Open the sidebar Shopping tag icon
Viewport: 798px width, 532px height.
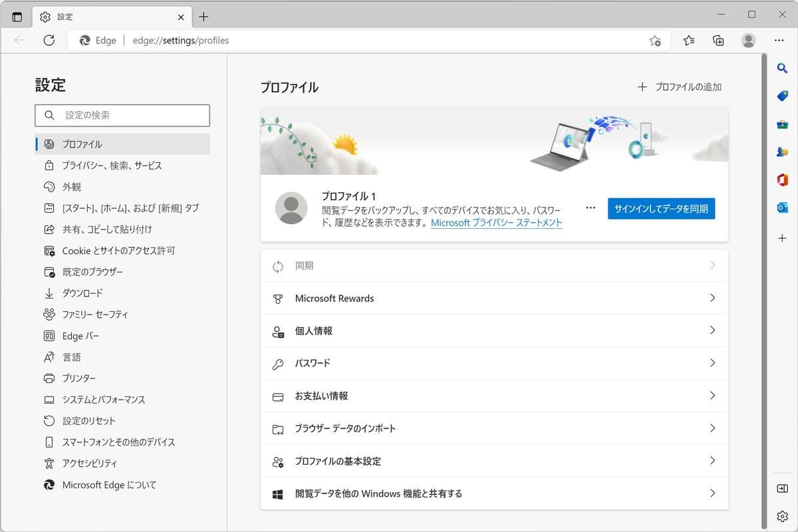click(782, 96)
